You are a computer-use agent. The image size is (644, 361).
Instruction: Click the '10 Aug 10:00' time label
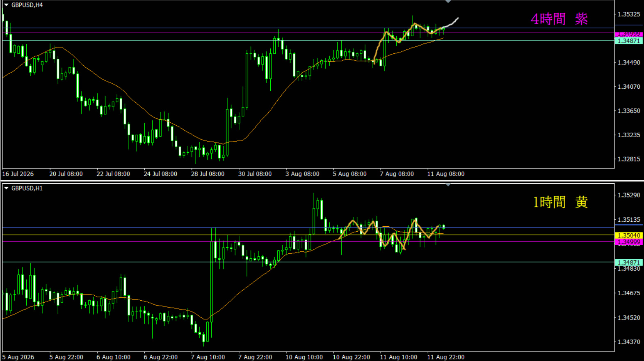click(304, 357)
